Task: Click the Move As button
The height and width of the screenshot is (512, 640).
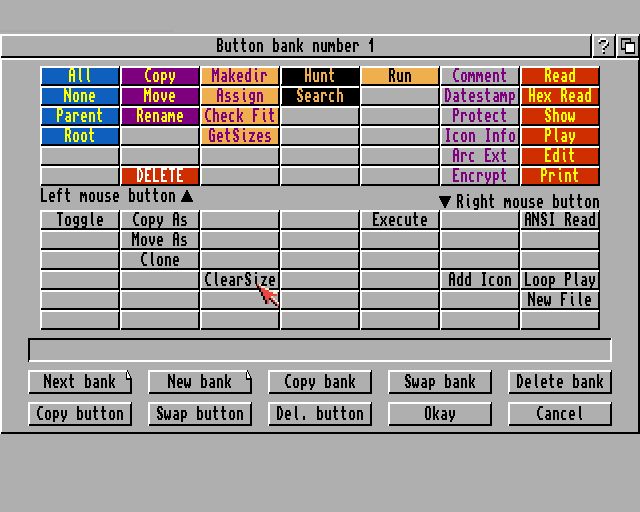Action: [x=160, y=240]
